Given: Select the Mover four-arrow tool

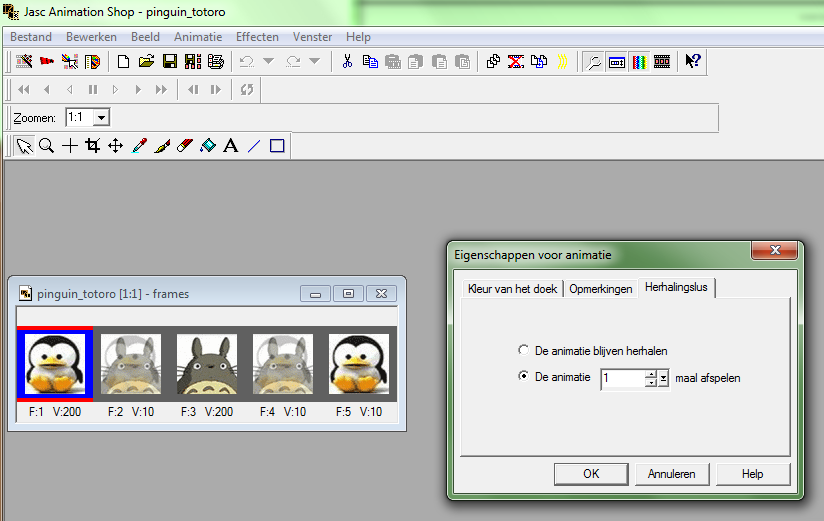Looking at the screenshot, I should tap(115, 146).
